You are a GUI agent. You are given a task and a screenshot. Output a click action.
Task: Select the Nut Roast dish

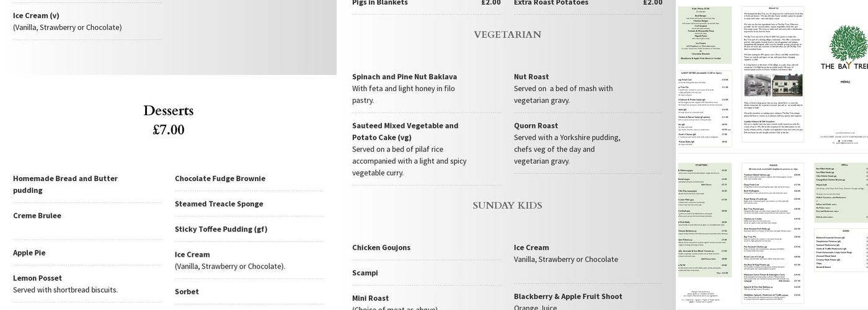(531, 77)
